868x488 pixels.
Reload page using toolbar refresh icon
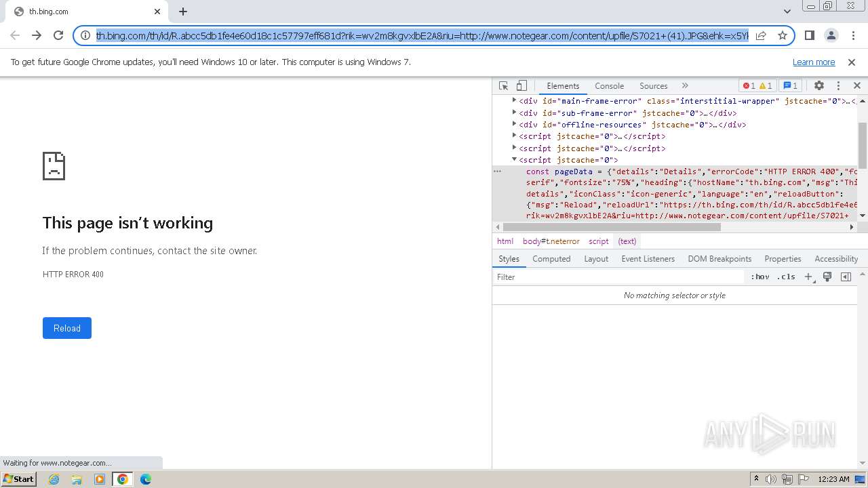click(58, 35)
